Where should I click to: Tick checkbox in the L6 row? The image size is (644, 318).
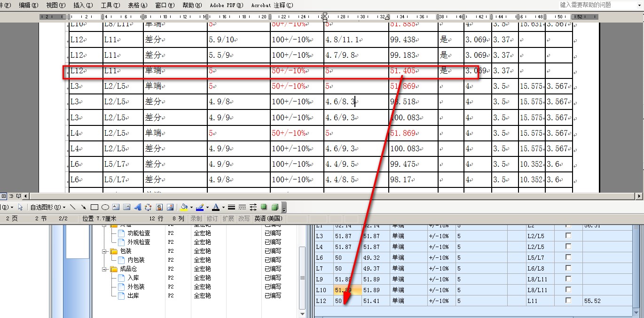click(568, 257)
